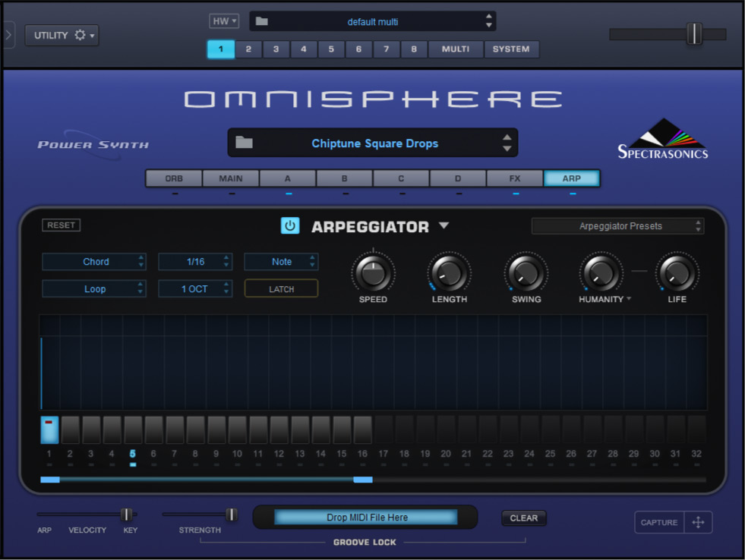The height and width of the screenshot is (560, 745).
Task: Click the master volume slider
Action: click(668, 33)
